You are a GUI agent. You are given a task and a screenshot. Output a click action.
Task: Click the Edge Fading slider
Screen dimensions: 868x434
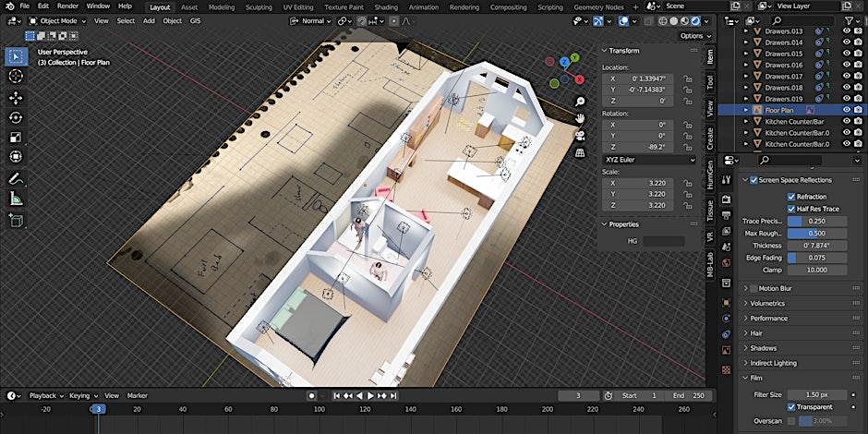816,258
